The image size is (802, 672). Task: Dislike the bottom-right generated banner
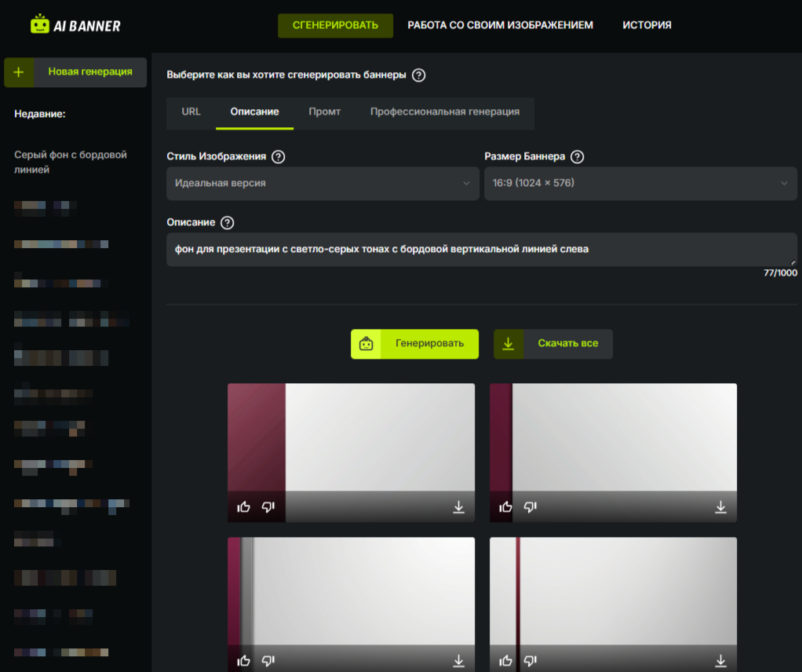point(530,660)
